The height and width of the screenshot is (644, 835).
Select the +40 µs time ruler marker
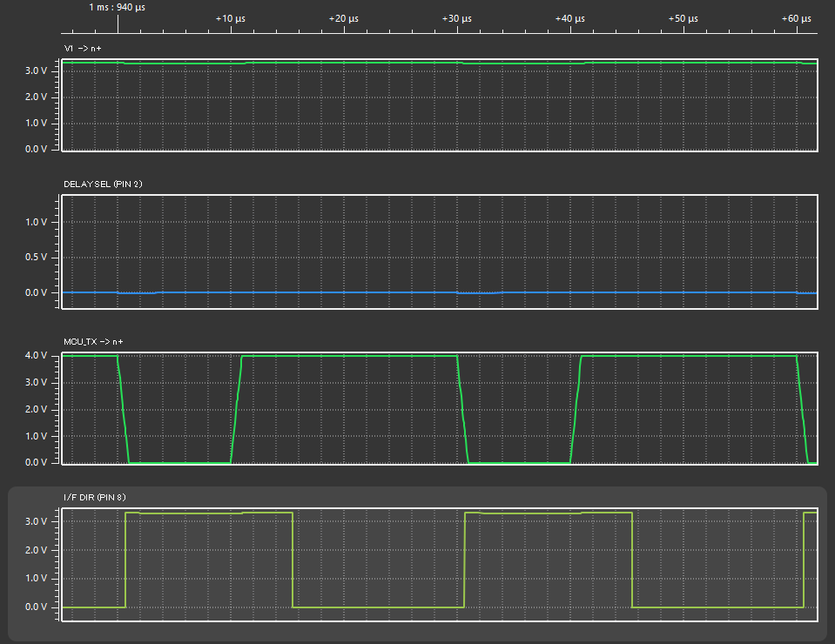(x=570, y=18)
